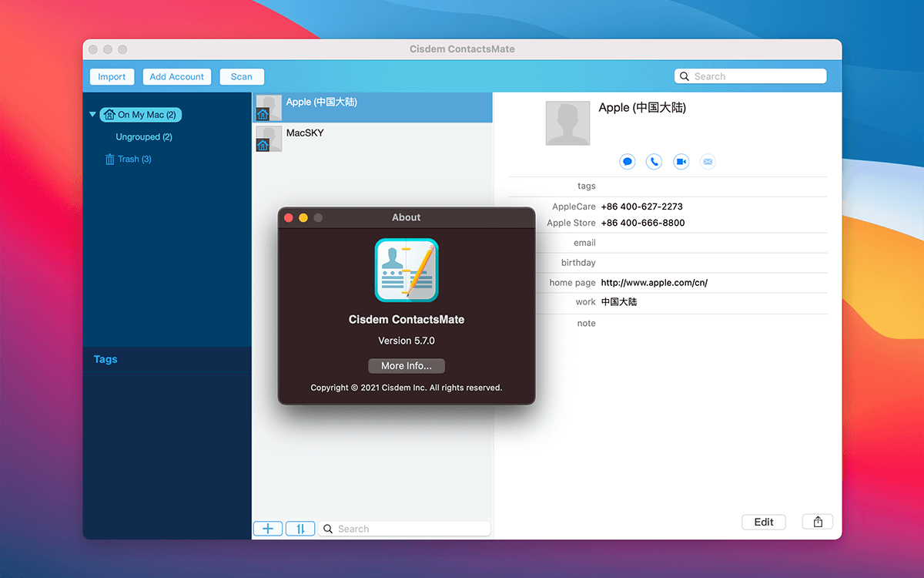Click the house icon beside On My Mac

coord(109,115)
